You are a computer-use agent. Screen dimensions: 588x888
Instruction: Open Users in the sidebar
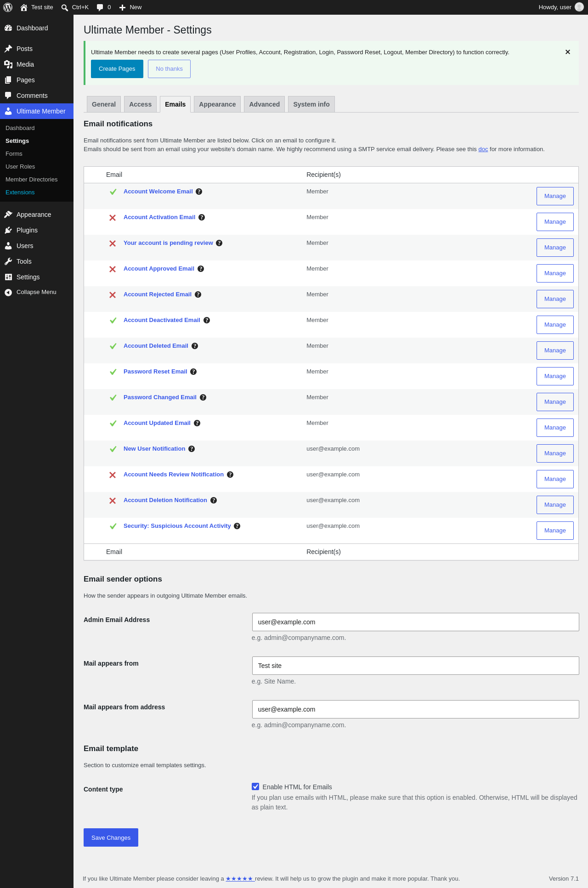tap(37, 246)
